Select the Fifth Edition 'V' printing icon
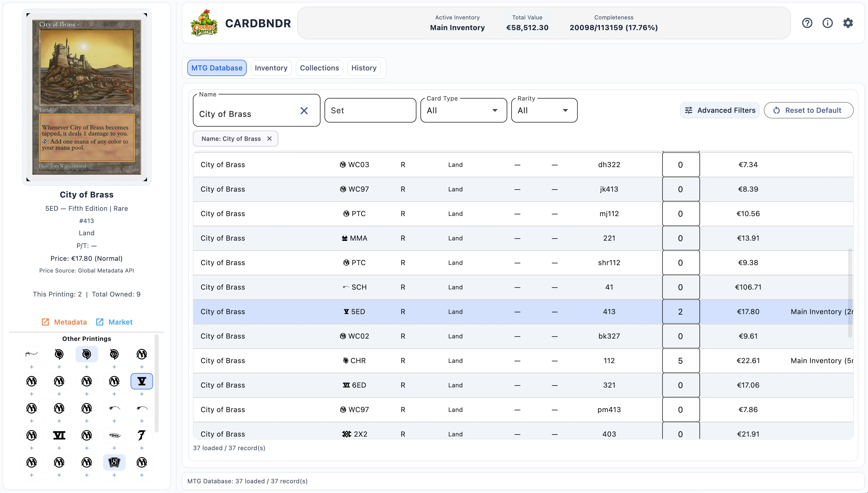The height and width of the screenshot is (493, 868). coord(142,381)
